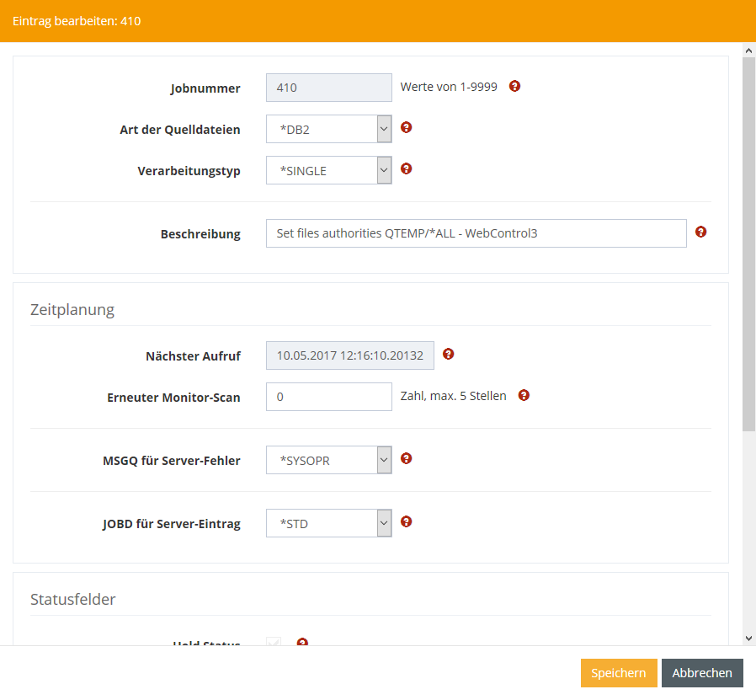Click the scrollbar down arrow
Image resolution: width=756 pixels, height=700 pixels.
tap(748, 638)
